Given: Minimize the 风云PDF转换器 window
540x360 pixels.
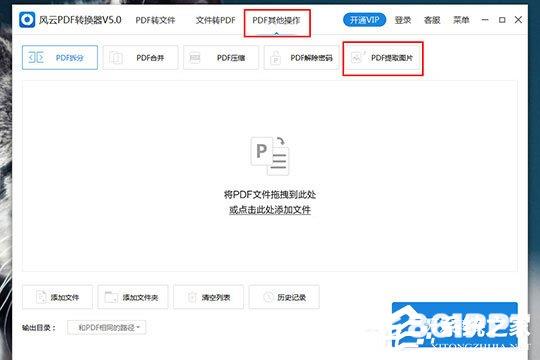Looking at the screenshot, I should pyautogui.click(x=485, y=20).
